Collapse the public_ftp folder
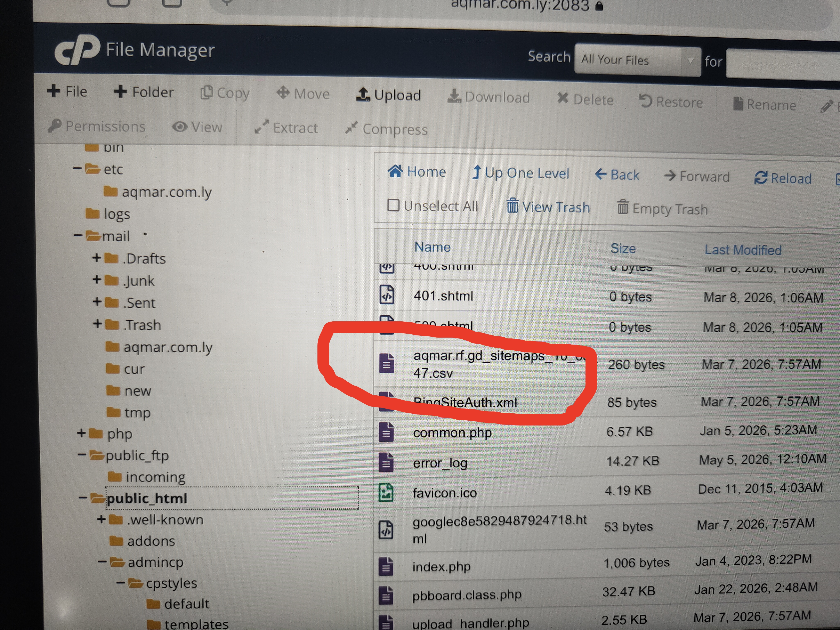This screenshot has height=630, width=840. (x=82, y=455)
